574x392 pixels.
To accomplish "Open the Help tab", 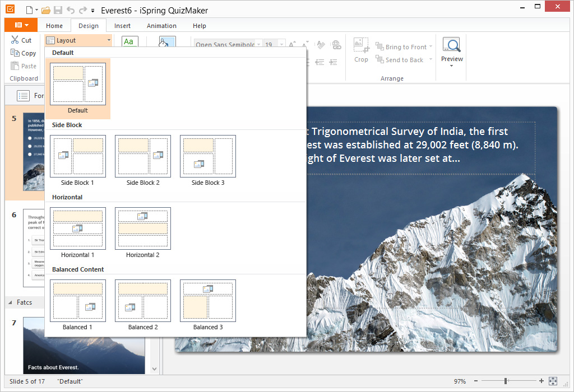I will (x=200, y=26).
